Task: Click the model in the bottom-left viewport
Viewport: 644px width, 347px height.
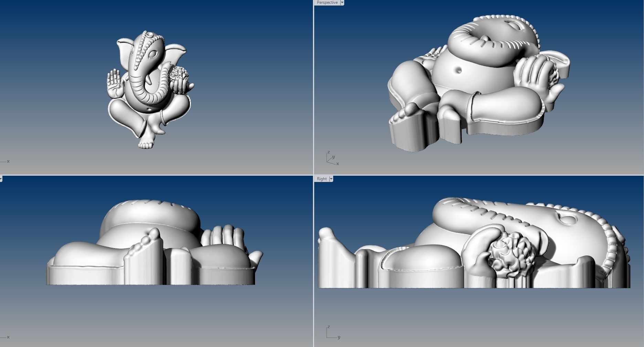Action: tap(155, 242)
